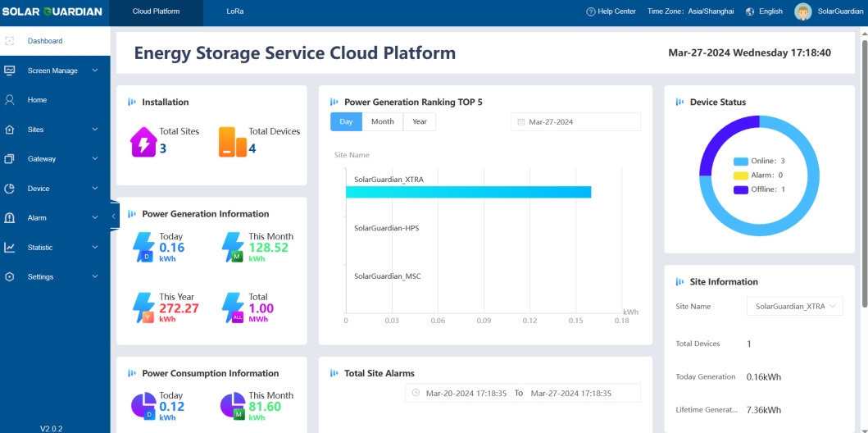Switch to the LoRa tab
Image resolution: width=868 pixels, height=433 pixels.
tap(235, 11)
